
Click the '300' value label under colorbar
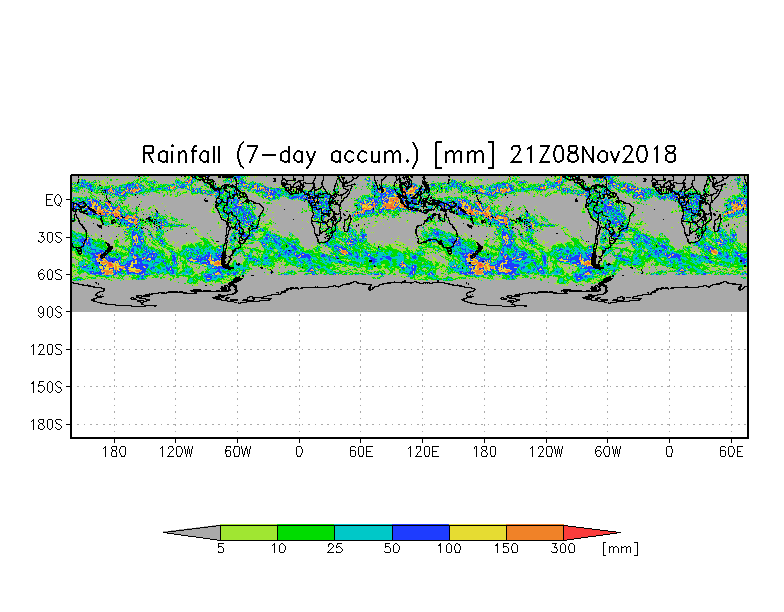(563, 549)
